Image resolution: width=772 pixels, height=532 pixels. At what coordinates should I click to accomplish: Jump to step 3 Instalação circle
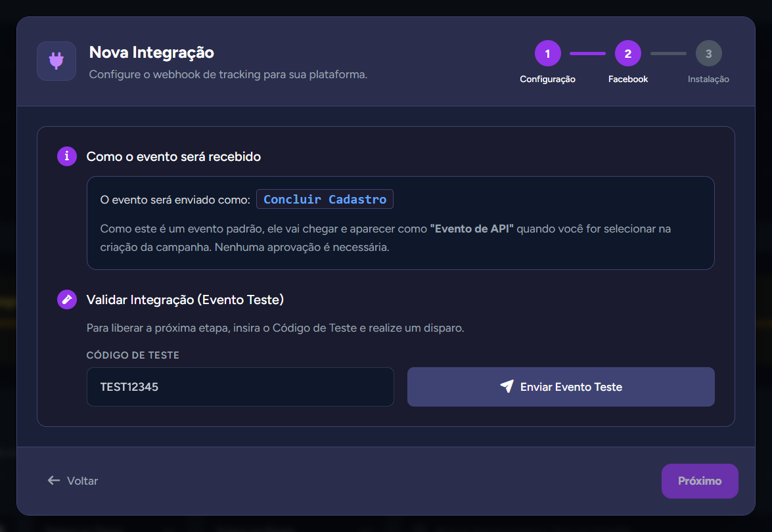[x=708, y=53]
